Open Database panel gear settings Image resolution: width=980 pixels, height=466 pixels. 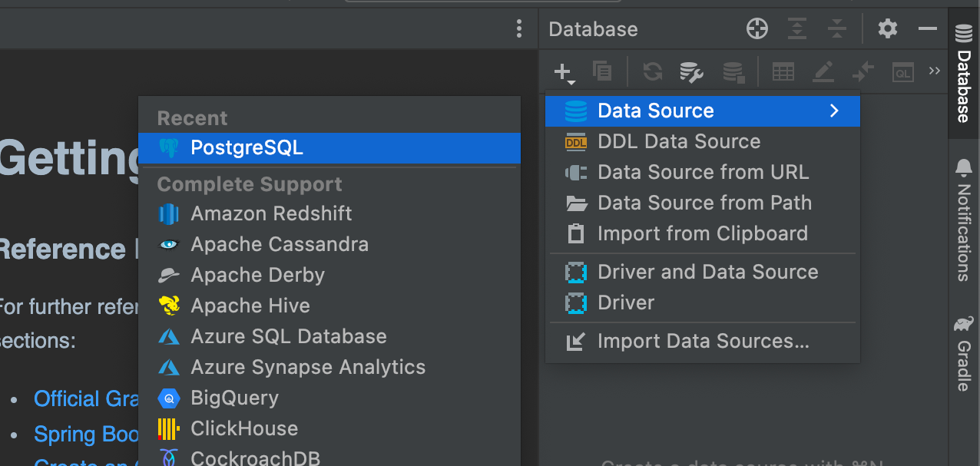click(x=888, y=29)
